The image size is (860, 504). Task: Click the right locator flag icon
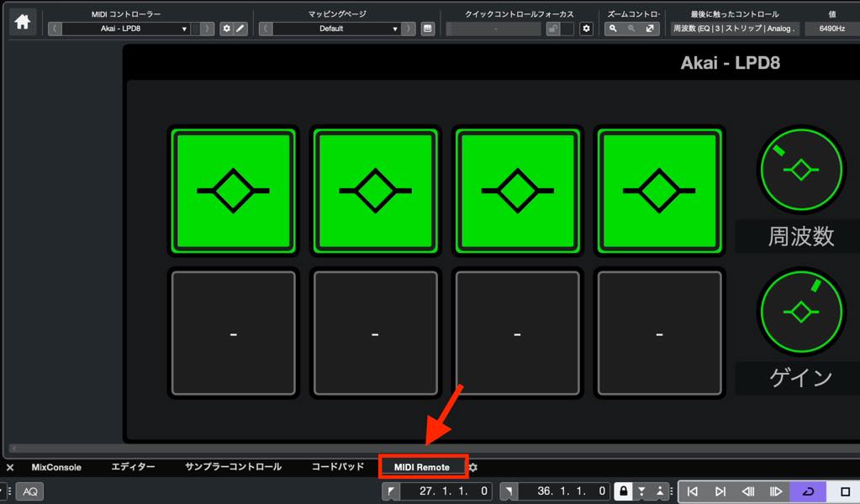509,491
